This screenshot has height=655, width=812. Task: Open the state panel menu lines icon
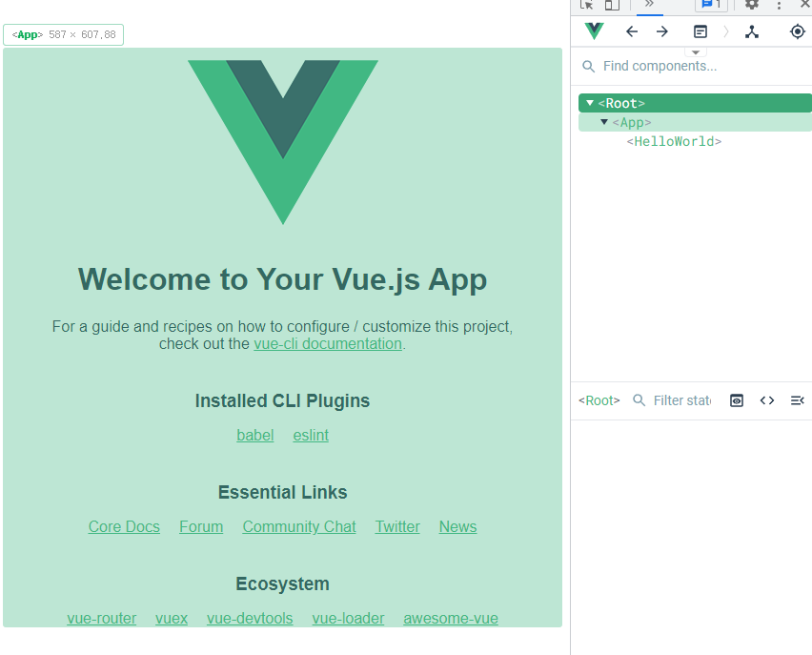pyautogui.click(x=798, y=400)
